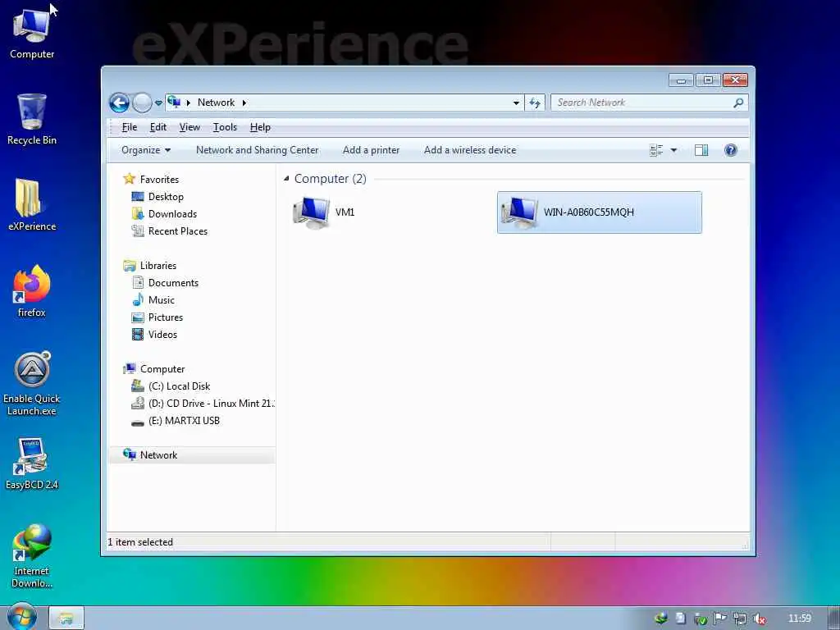Open the Edit menu
Screen dimensions: 840x630
pyautogui.click(x=158, y=127)
